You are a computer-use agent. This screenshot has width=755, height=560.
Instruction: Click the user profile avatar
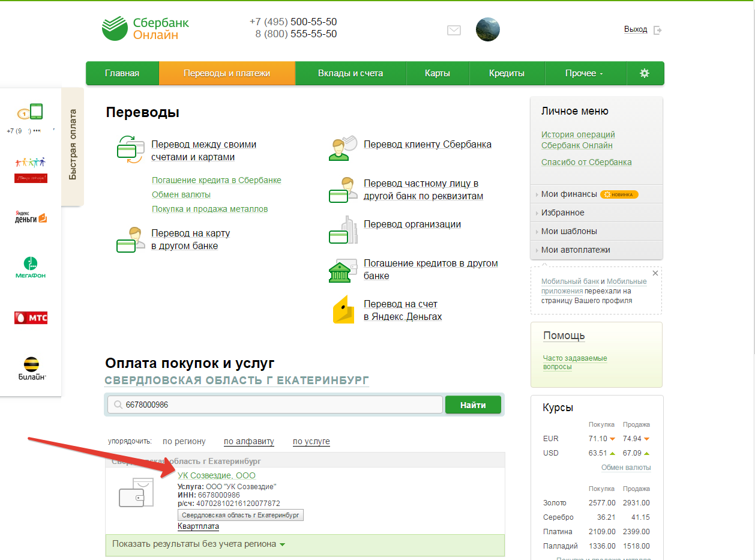point(488,29)
